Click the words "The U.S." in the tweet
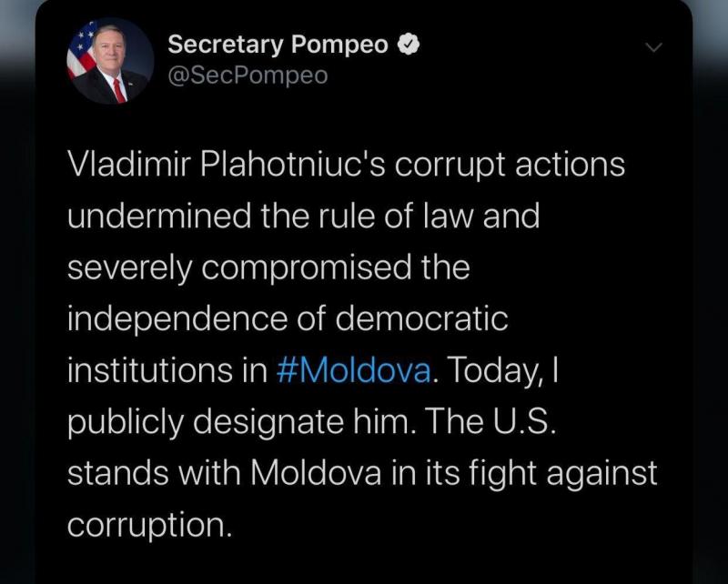This screenshot has width=728, height=584. point(490,420)
